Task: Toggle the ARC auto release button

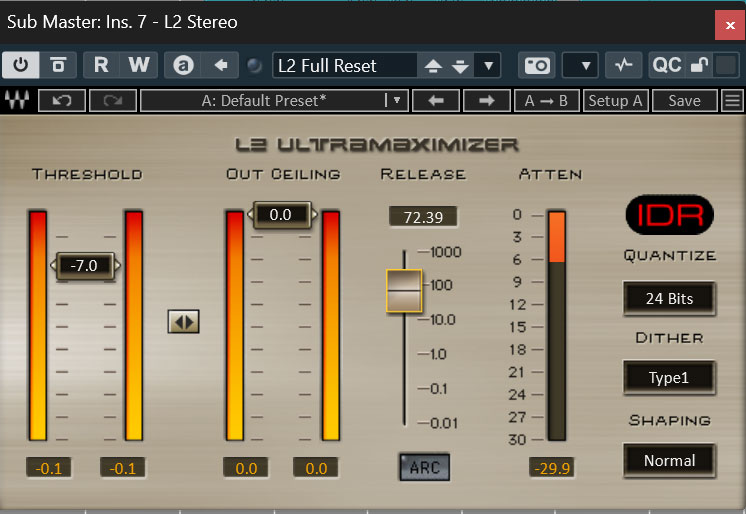Action: pyautogui.click(x=425, y=467)
